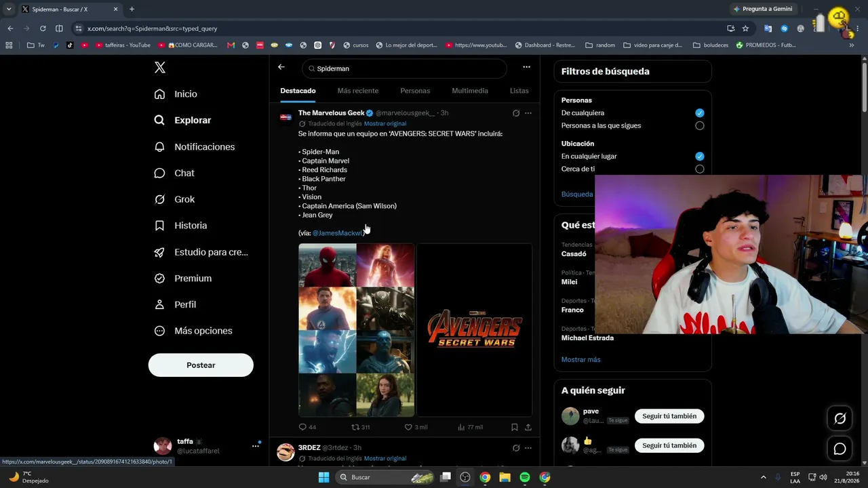Open Notificaciones from the sidebar

pyautogui.click(x=195, y=147)
